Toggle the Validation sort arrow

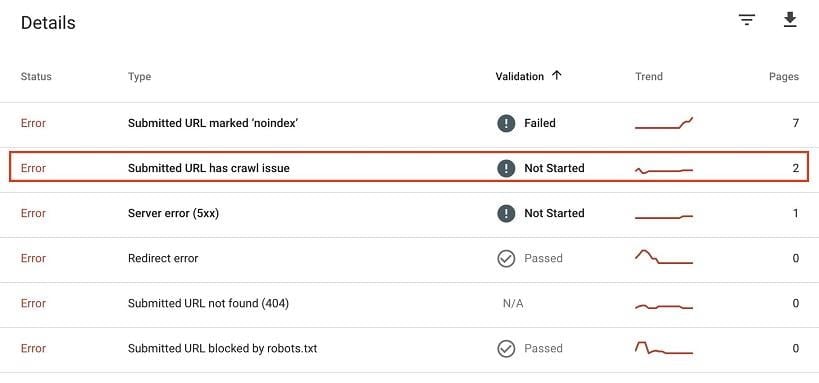click(557, 76)
